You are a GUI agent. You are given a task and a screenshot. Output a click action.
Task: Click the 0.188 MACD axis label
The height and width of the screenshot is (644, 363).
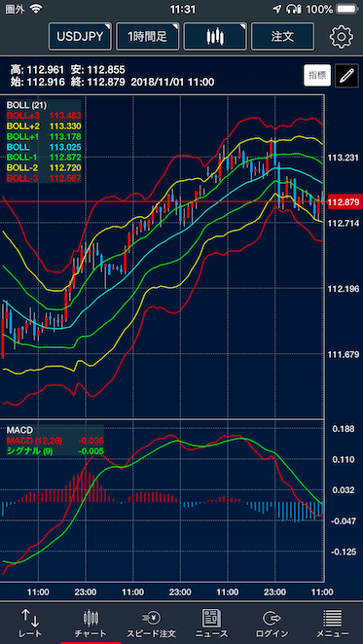pos(344,429)
